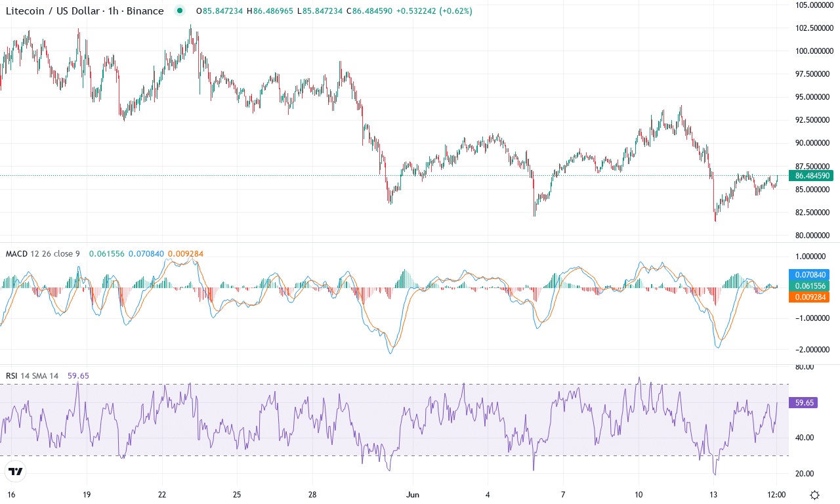Click the MACD legend value 0.070840 in blue
The image size is (840, 504).
tap(146, 253)
